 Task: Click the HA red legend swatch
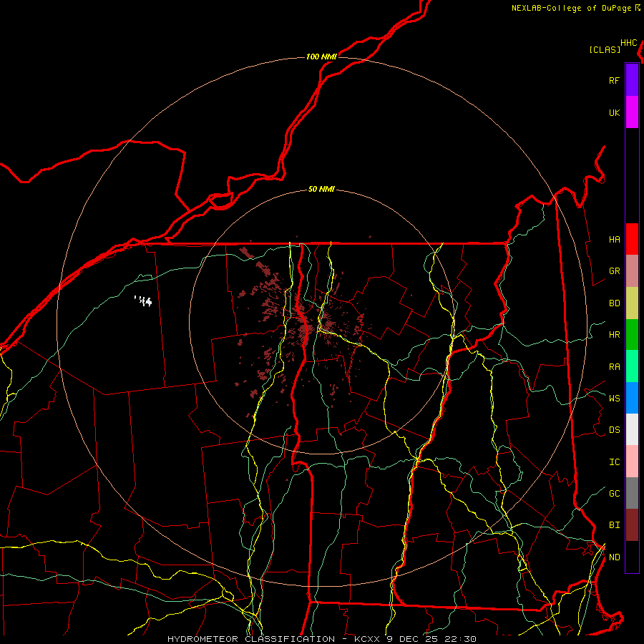pyautogui.click(x=632, y=239)
